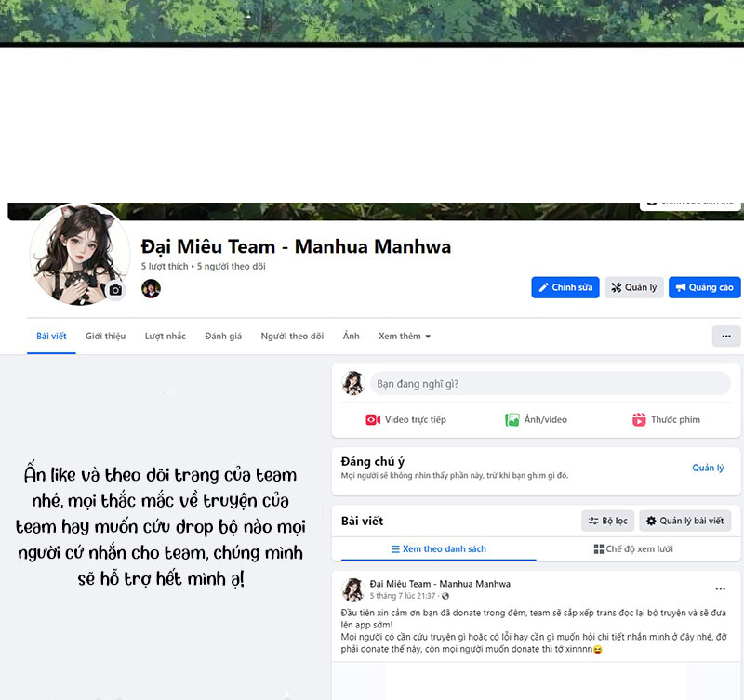Open the Quản lý page management button
The image size is (744, 700).
[x=633, y=287]
